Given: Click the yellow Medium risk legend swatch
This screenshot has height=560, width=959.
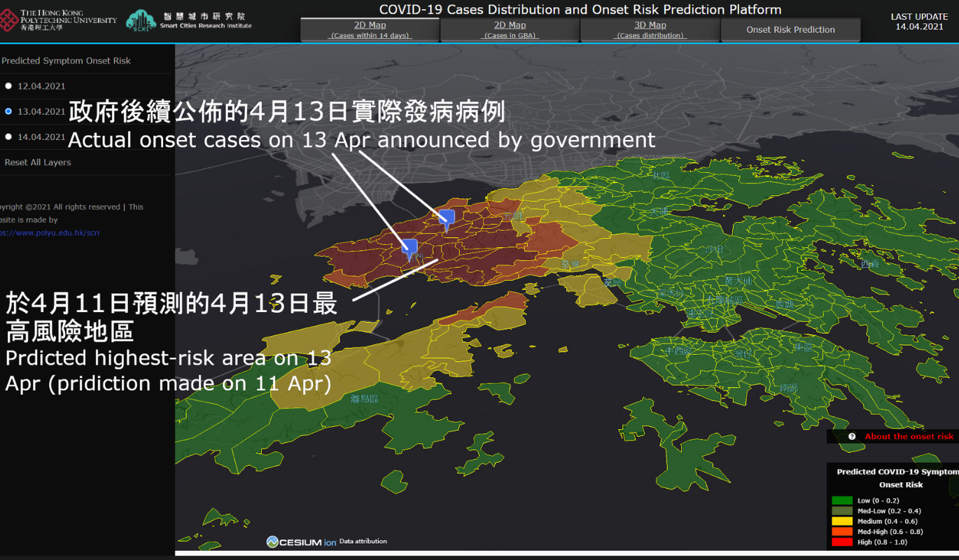Looking at the screenshot, I should (x=841, y=521).
